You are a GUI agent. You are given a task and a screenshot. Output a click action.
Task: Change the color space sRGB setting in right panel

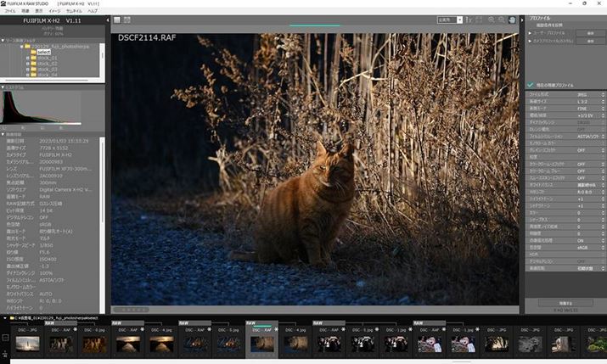tap(565, 248)
